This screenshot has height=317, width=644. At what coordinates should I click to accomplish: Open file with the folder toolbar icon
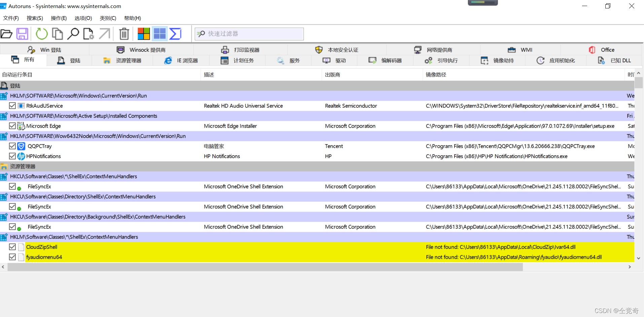(6, 34)
